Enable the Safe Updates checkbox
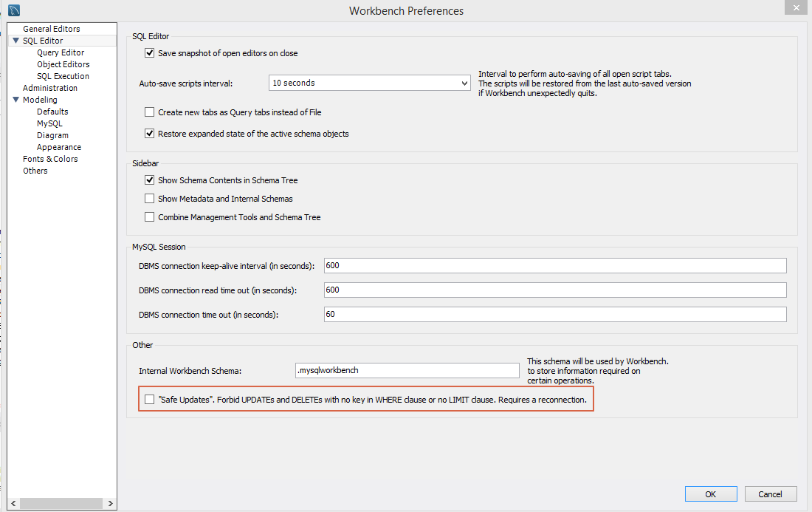This screenshot has width=812, height=512. pyautogui.click(x=150, y=400)
